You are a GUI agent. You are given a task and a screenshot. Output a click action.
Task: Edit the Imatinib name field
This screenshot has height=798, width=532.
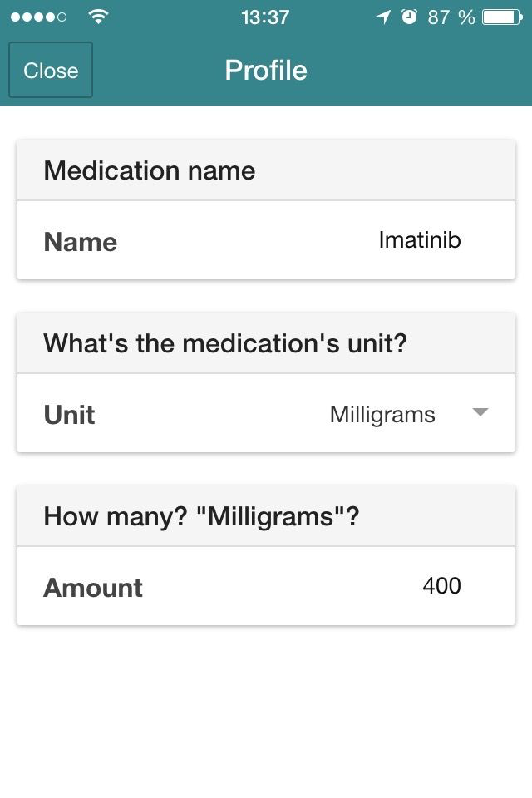[x=420, y=239]
